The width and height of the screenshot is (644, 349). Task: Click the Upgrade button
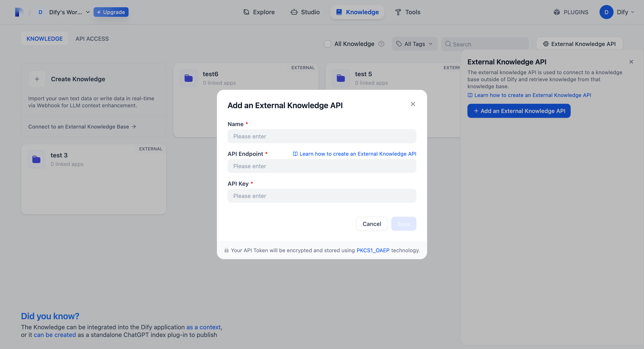point(111,12)
